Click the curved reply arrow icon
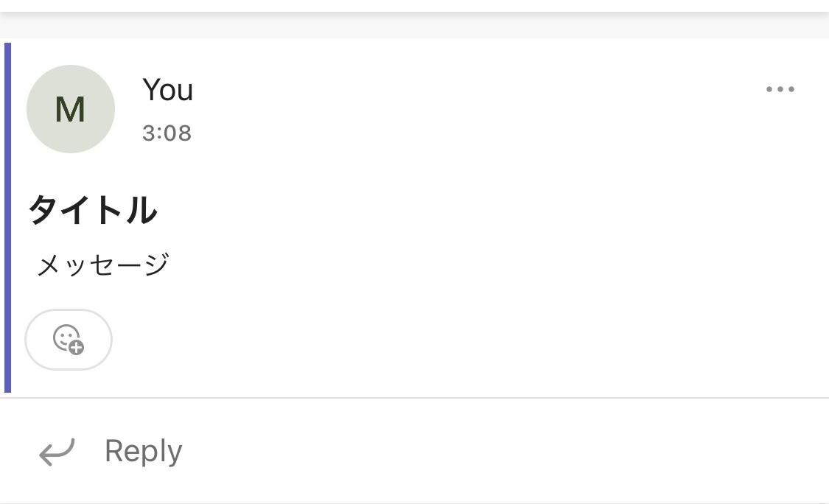The width and height of the screenshot is (829, 504). point(57,452)
